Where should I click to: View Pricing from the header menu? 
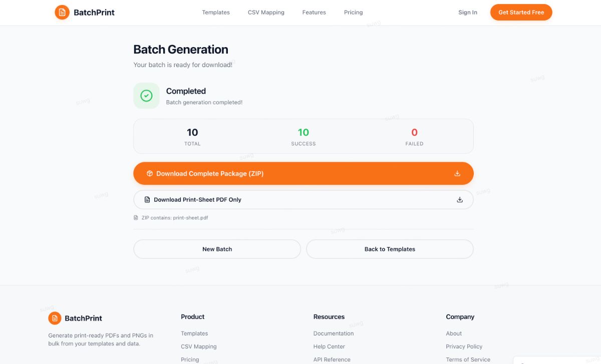353,12
